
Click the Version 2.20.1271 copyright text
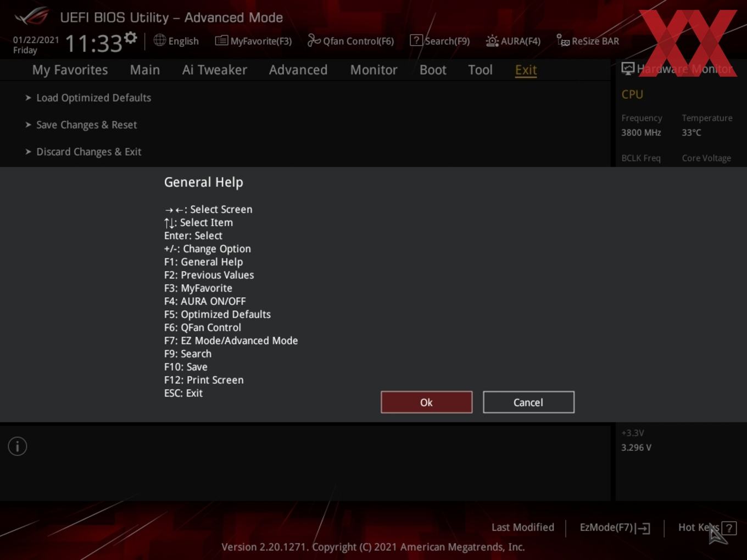[x=373, y=547]
